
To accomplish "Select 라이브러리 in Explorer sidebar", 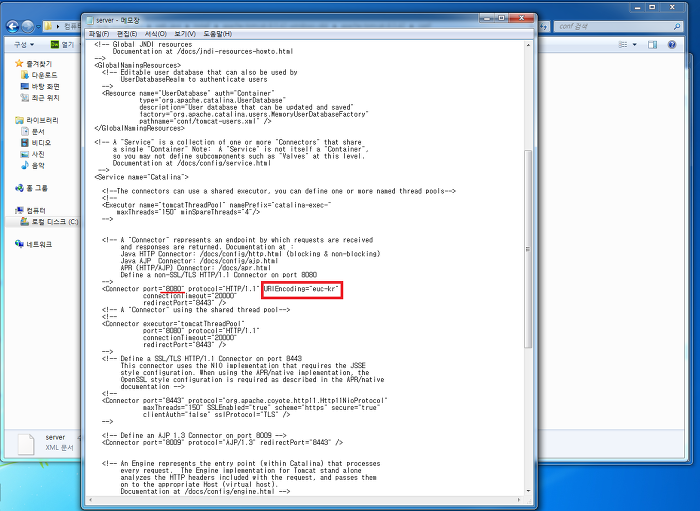I will coord(42,120).
